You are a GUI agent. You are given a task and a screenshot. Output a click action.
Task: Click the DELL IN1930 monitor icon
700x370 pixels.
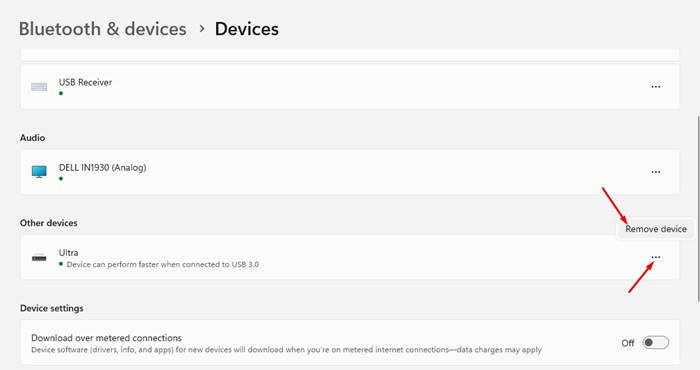39,171
